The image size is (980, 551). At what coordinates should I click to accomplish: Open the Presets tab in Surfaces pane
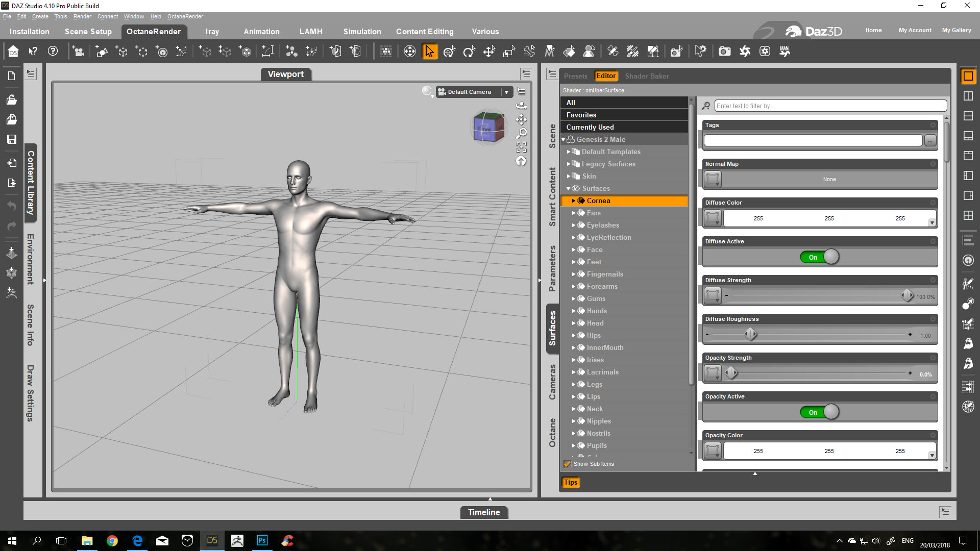[575, 76]
